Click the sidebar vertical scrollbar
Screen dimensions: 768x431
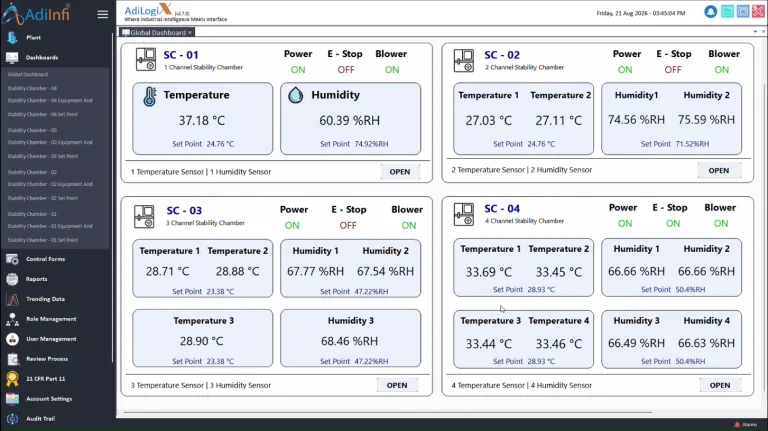113,196
